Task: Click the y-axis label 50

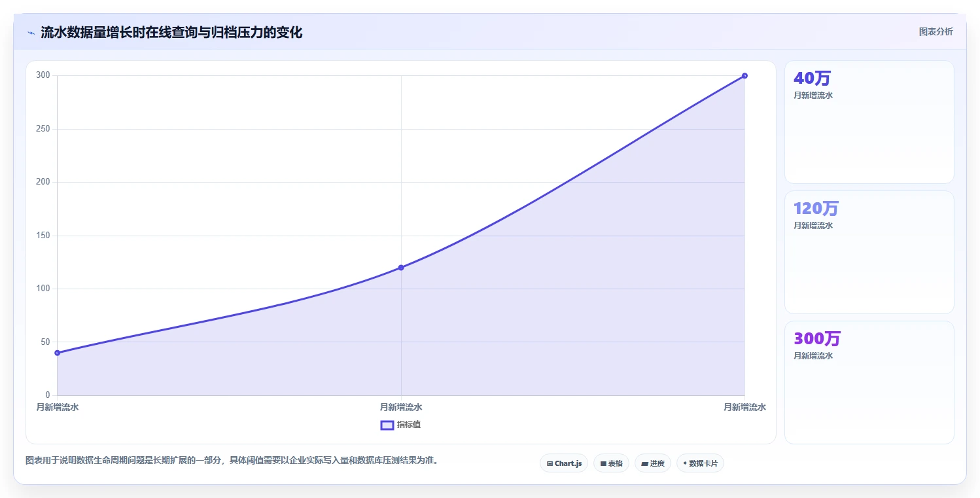Action: (x=45, y=342)
